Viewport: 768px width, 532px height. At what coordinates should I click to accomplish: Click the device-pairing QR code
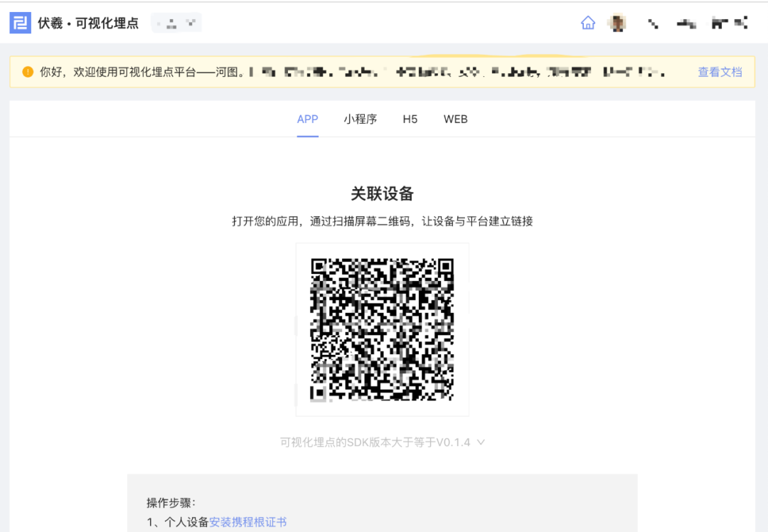click(x=382, y=330)
